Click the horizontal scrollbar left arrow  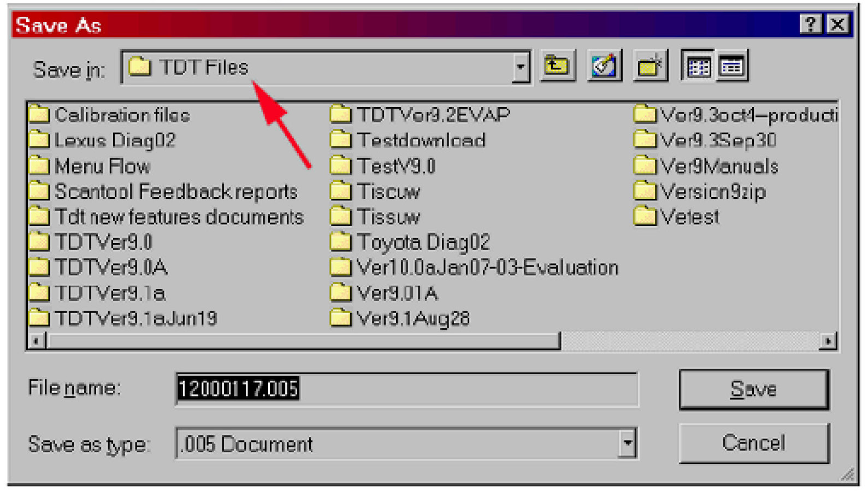coord(36,341)
